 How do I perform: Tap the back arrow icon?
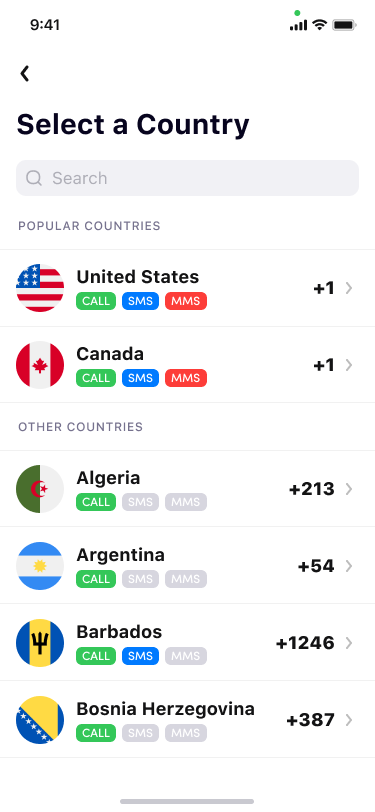click(24, 74)
